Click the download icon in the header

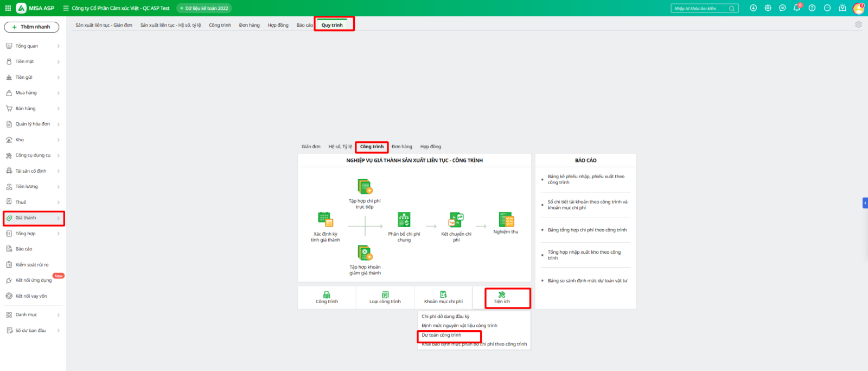(x=753, y=8)
